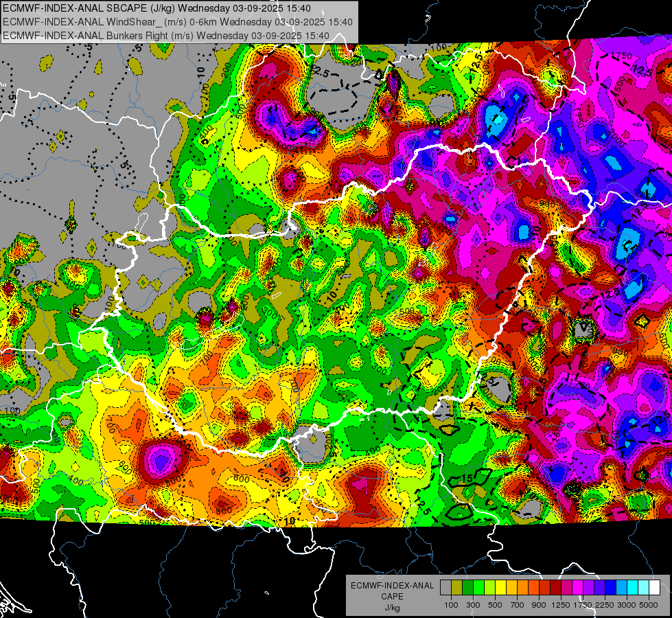The image size is (672, 618).
Task: Click the '5000' value under the legend bar
Action: tap(649, 605)
